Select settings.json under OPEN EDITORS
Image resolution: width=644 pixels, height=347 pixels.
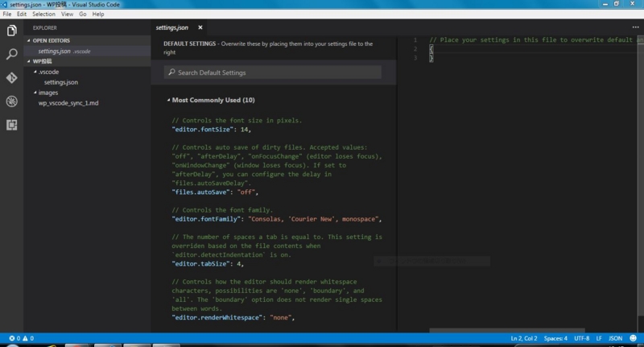pos(87,51)
